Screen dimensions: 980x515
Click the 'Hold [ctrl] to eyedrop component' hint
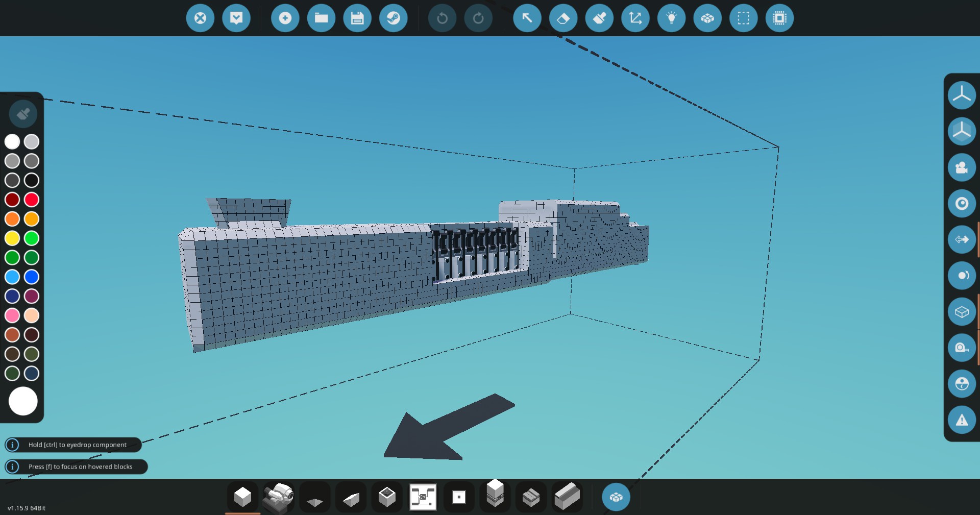pyautogui.click(x=73, y=445)
